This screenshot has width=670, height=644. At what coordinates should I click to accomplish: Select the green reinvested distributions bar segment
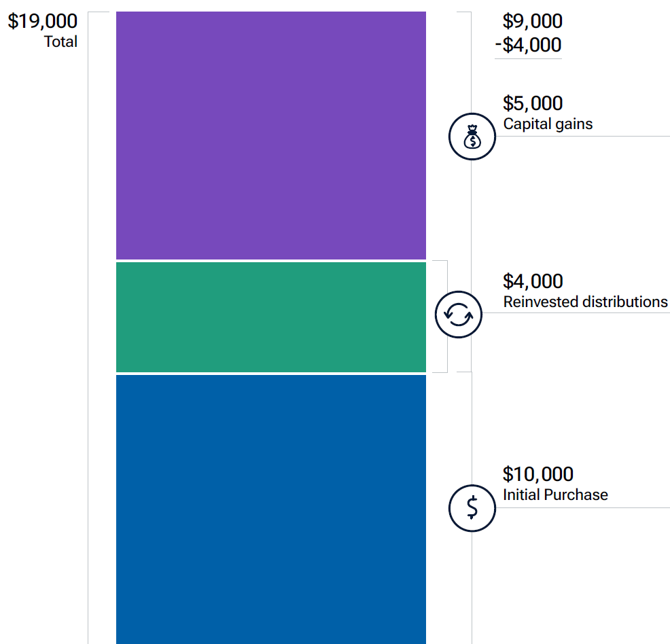click(x=270, y=317)
